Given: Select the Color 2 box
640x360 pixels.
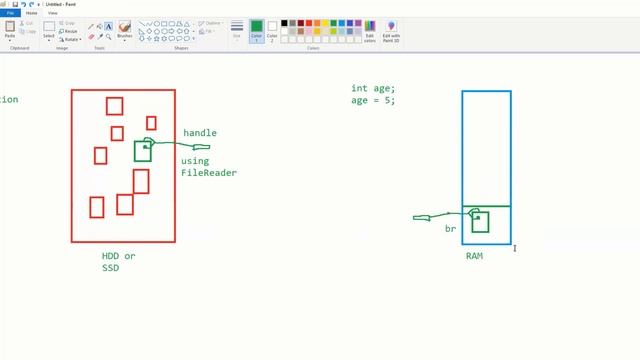Looking at the screenshot, I should coord(272,31).
